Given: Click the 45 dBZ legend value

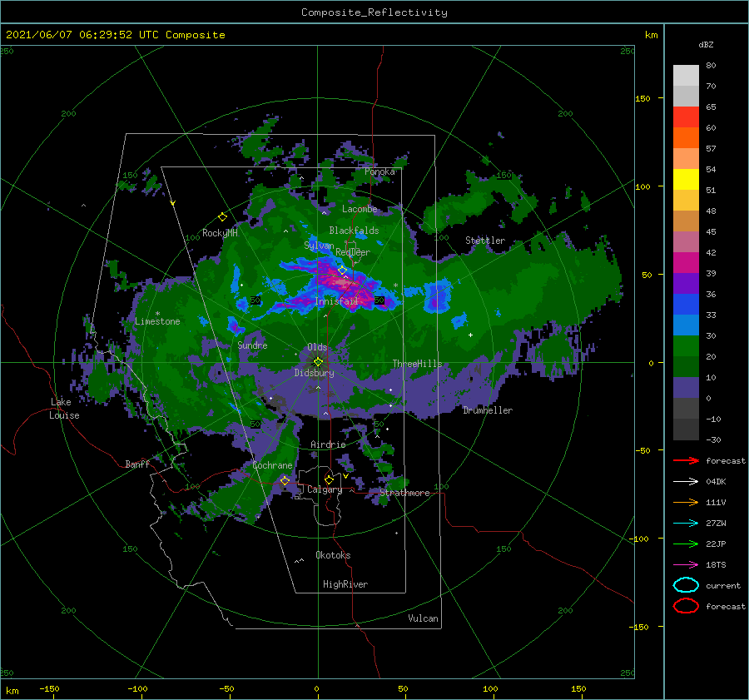Looking at the screenshot, I should [x=711, y=231].
